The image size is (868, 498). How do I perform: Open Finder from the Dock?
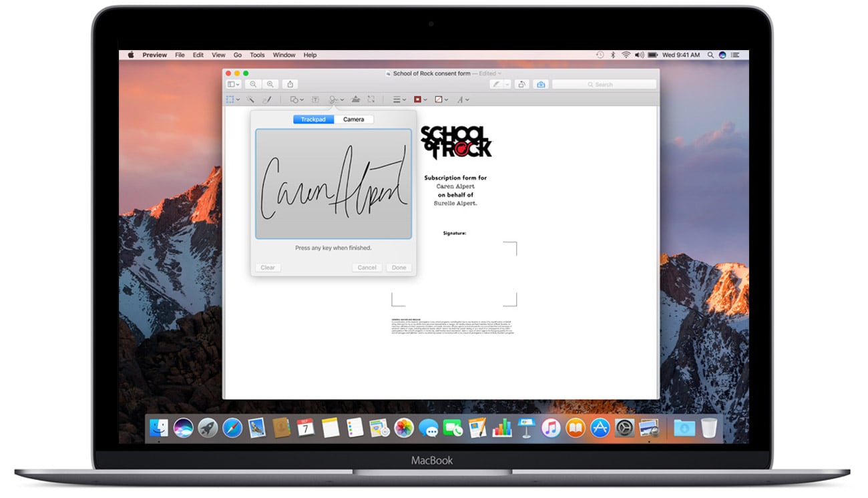click(159, 428)
